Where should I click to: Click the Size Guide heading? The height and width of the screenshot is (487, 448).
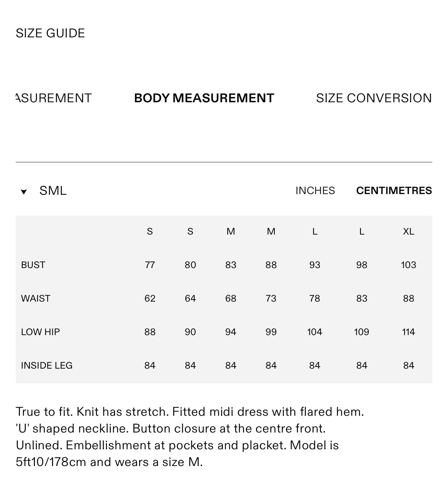tap(50, 33)
